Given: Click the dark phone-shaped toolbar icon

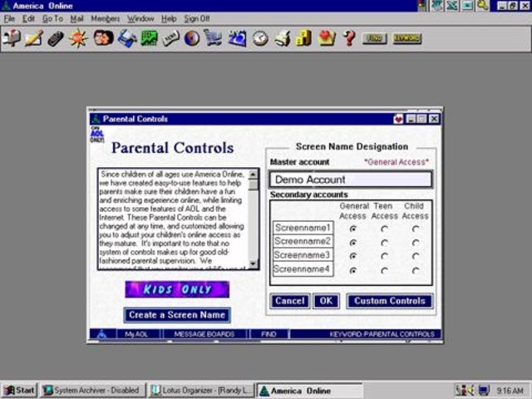Looking at the screenshot, I should [x=56, y=38].
